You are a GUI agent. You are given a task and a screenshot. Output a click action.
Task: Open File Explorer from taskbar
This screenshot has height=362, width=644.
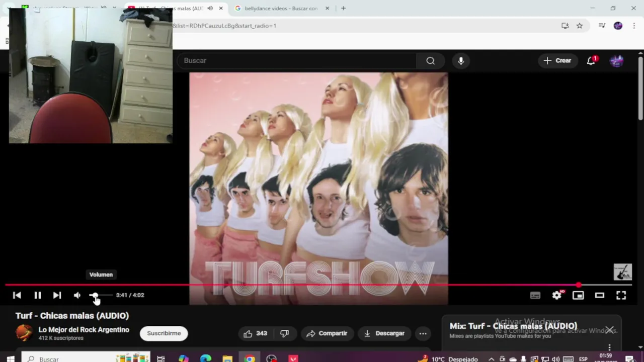(x=227, y=359)
